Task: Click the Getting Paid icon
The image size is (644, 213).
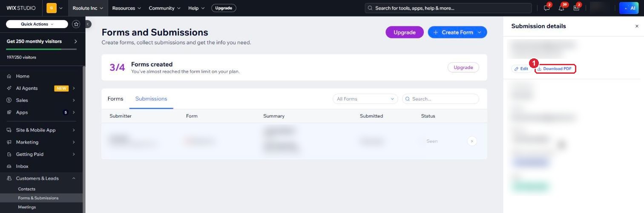Action: 9,154
